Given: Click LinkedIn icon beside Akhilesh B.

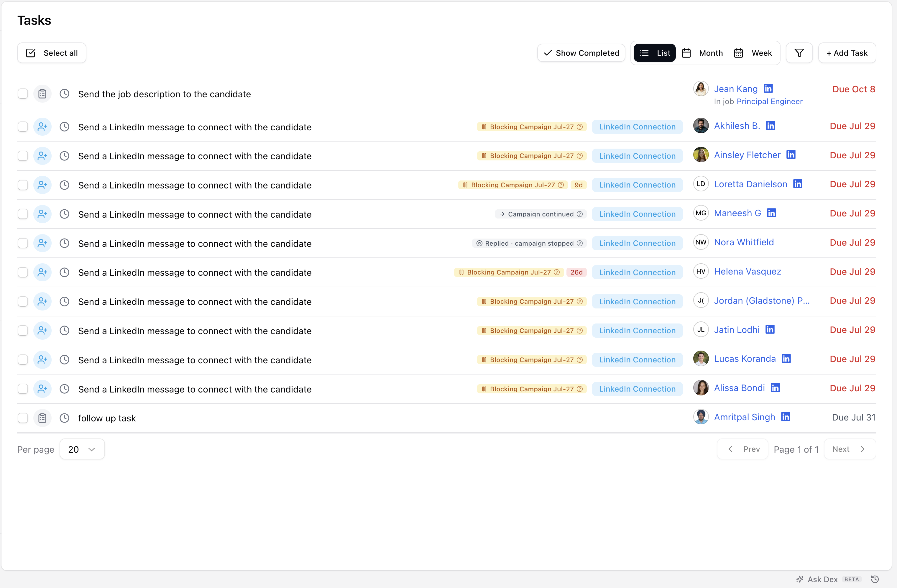Looking at the screenshot, I should coord(770,126).
